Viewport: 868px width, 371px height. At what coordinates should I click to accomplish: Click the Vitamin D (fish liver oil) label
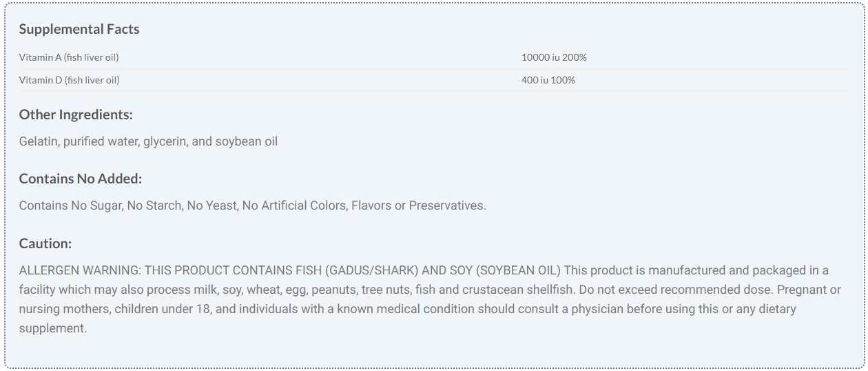(x=69, y=80)
